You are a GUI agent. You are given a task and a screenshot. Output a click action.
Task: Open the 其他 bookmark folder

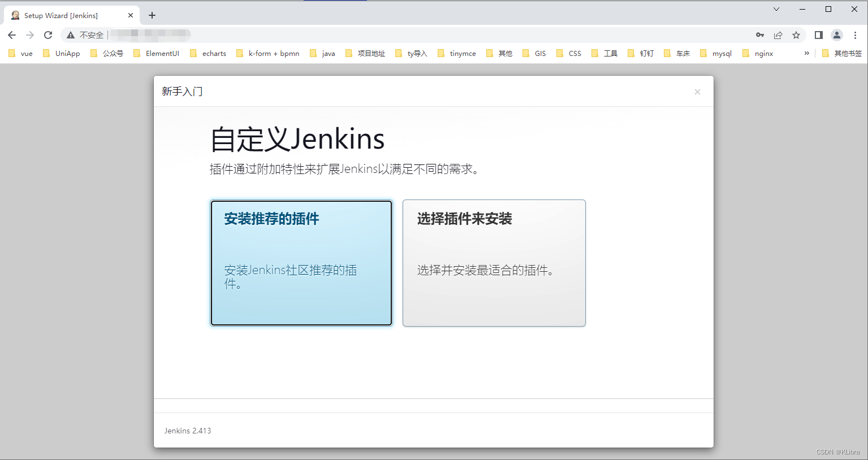[499, 54]
